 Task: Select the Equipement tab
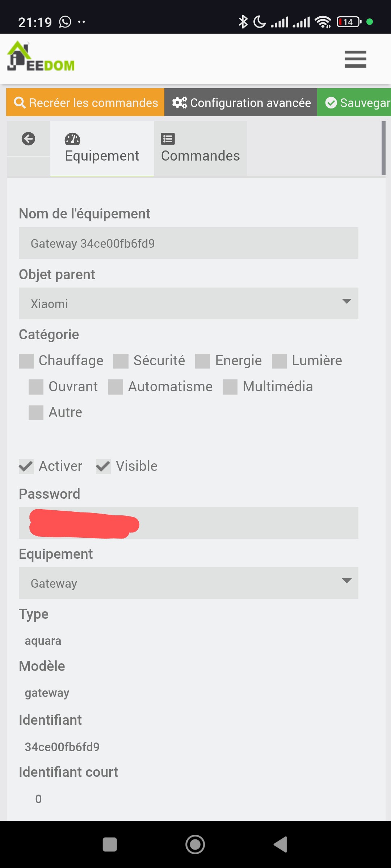102,149
